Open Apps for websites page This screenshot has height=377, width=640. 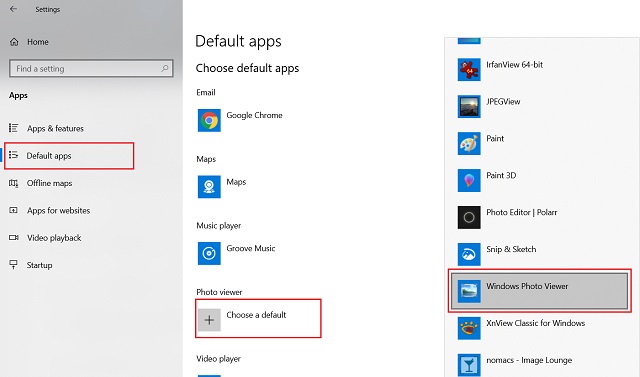(58, 210)
